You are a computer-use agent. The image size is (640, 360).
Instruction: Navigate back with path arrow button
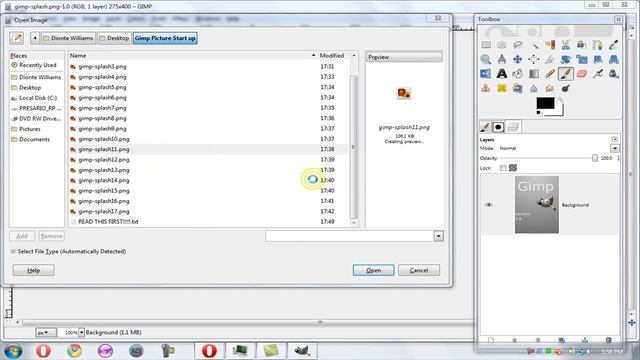[35, 38]
